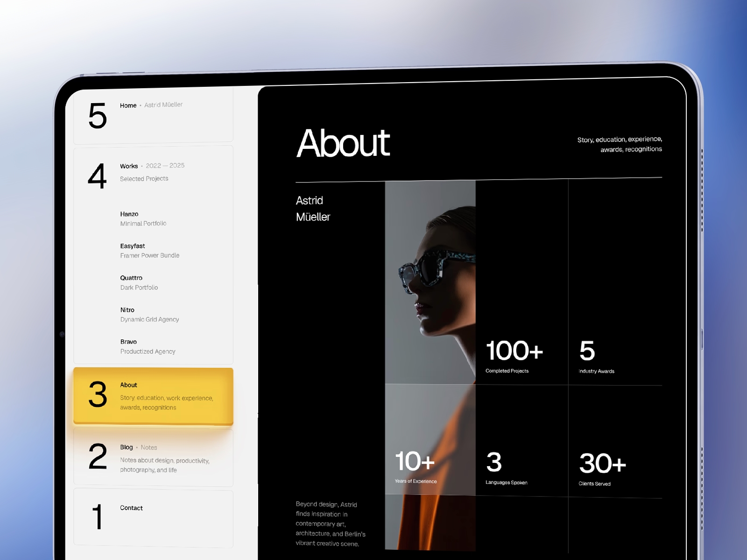
Task: Click the 'Beyond design, Astrid finds inspiration' paragraph
Action: pyautogui.click(x=331, y=524)
